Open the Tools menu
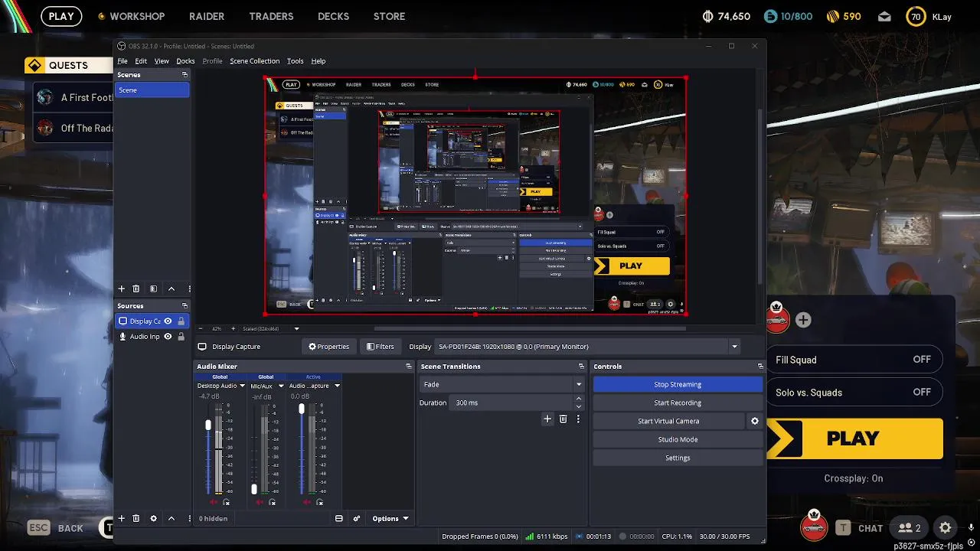 tap(295, 61)
